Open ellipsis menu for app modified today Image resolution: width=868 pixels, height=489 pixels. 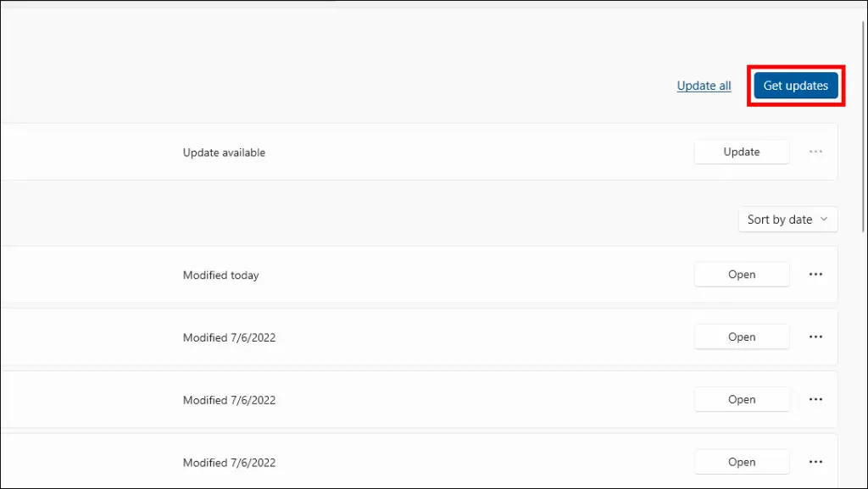(815, 275)
